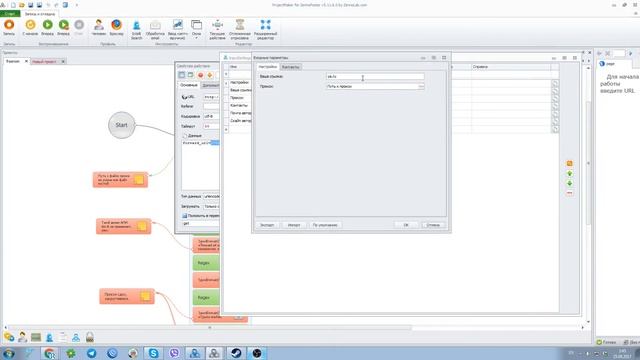The image size is (640, 360).
Task: Confirm the dialog with OK
Action: (406, 225)
